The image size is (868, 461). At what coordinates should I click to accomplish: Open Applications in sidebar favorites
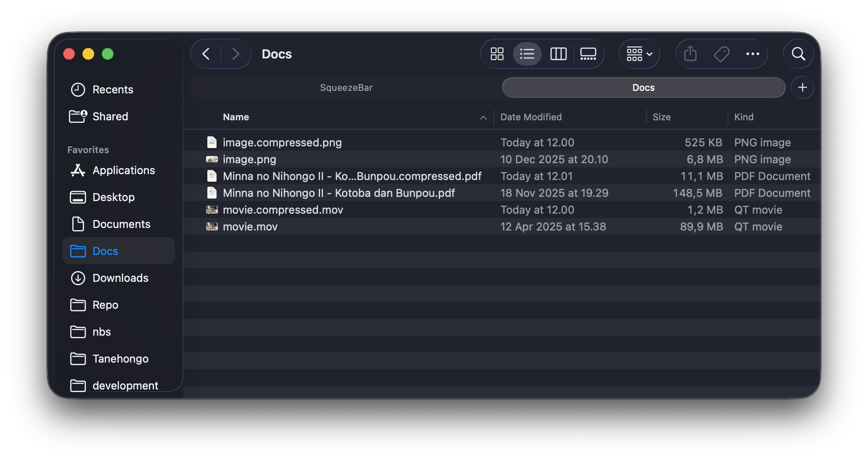124,170
